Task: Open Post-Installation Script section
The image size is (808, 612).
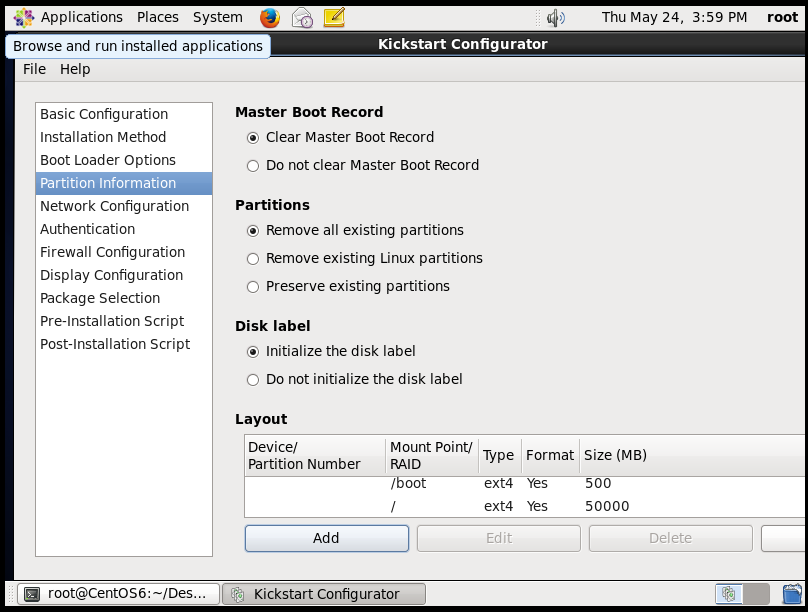Action: (124, 344)
